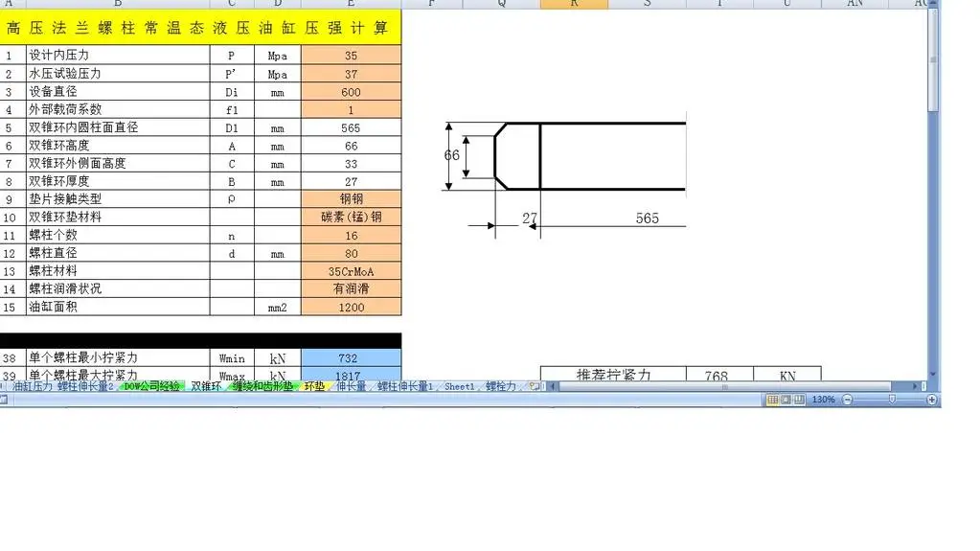Click the 565 dimension in the diagram
This screenshot has height=551, width=980.
tap(647, 218)
